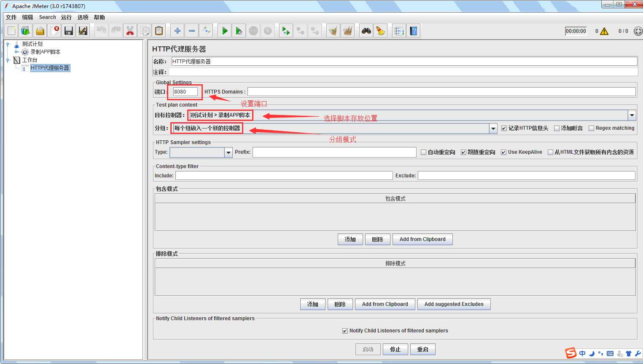Click 添加 button under 包含模式
Image resolution: width=643 pixels, height=364 pixels.
pyautogui.click(x=350, y=239)
